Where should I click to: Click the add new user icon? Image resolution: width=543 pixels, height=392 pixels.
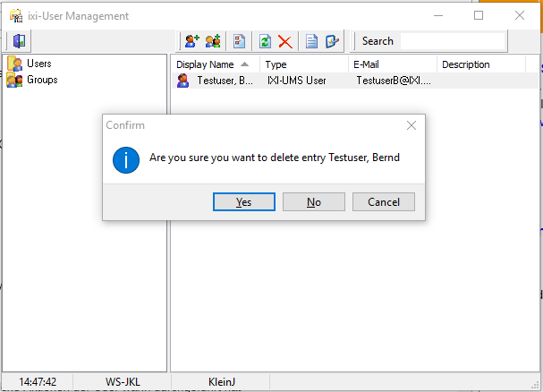coord(191,41)
